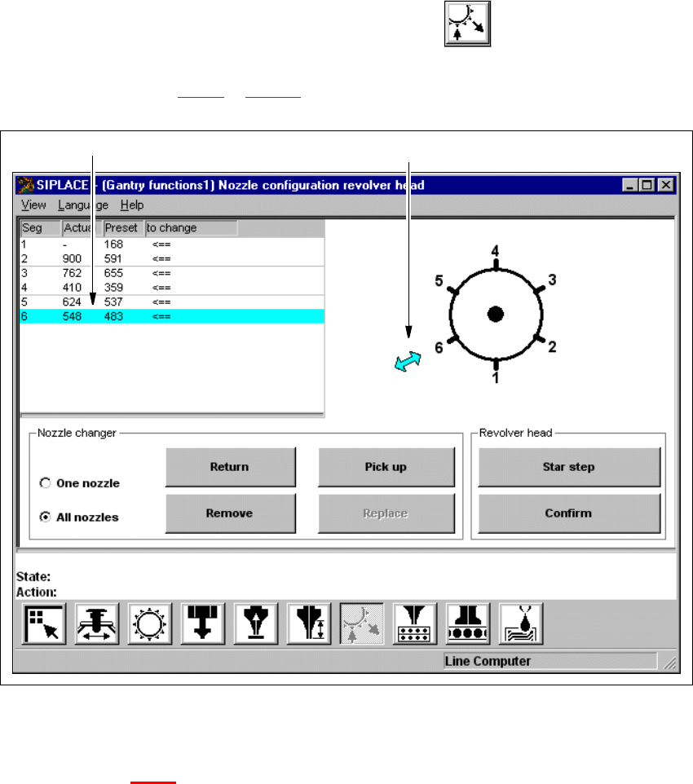Viewport: 693px width, 784px height.
Task: Open the gantry horizontal movement tool
Action: 96,625
